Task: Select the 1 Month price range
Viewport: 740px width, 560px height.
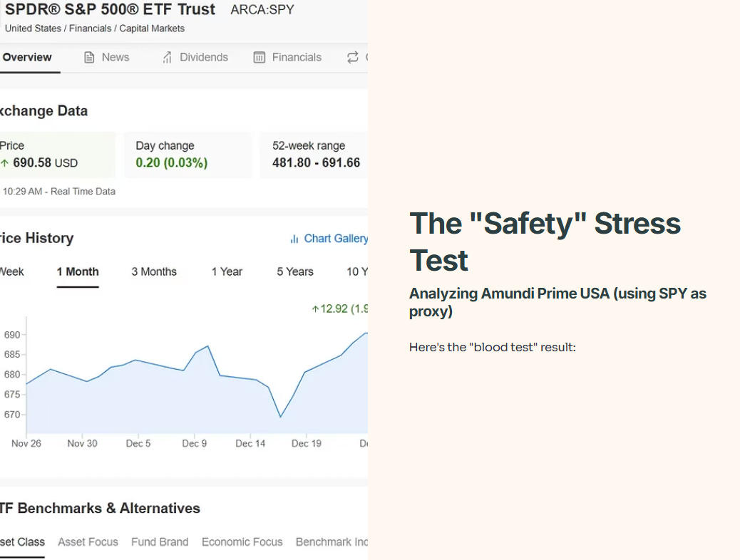Action: click(78, 271)
